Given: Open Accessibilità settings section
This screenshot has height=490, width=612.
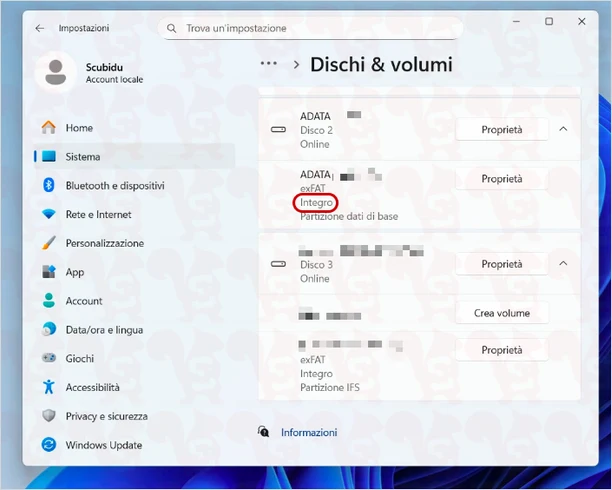Looking at the screenshot, I should click(x=135, y=387).
